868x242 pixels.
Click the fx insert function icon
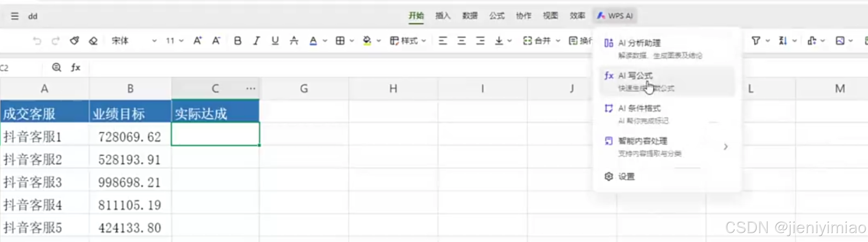(x=75, y=67)
